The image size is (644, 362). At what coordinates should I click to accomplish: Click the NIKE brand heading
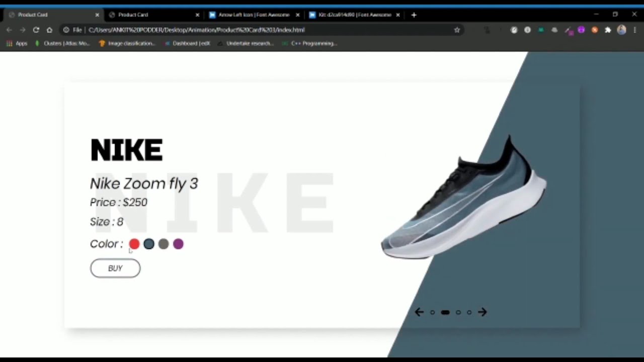click(x=126, y=150)
